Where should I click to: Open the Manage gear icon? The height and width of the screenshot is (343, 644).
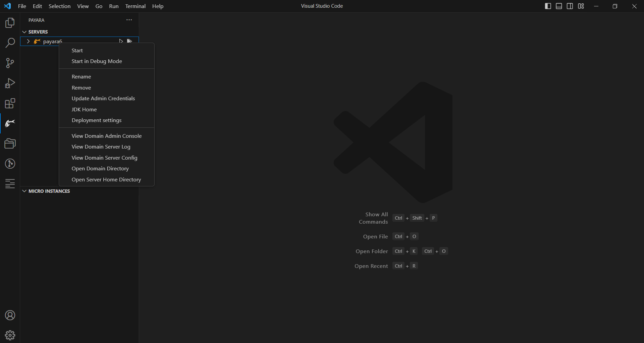[10, 335]
